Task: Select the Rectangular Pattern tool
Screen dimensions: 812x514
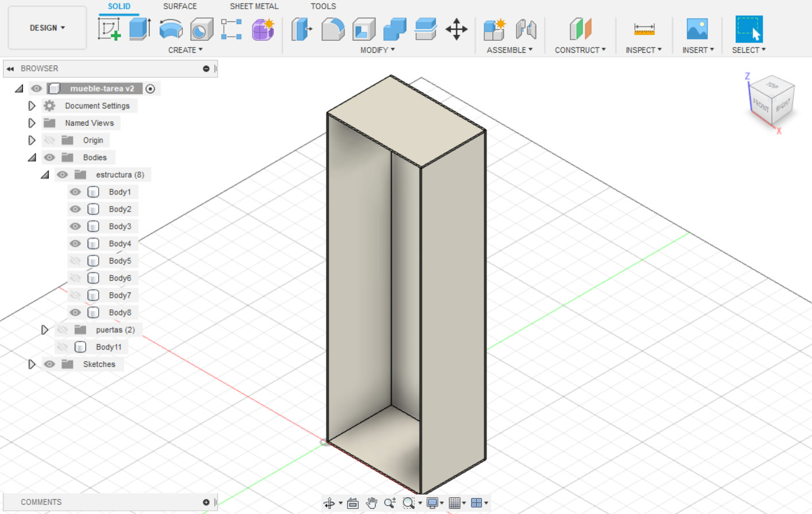Action: (x=232, y=29)
